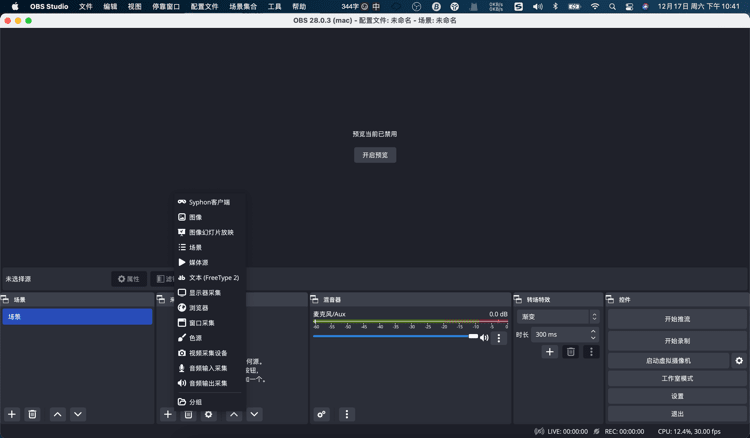Open the 停靠窗口 menu
This screenshot has width=750, height=438.
[166, 7]
